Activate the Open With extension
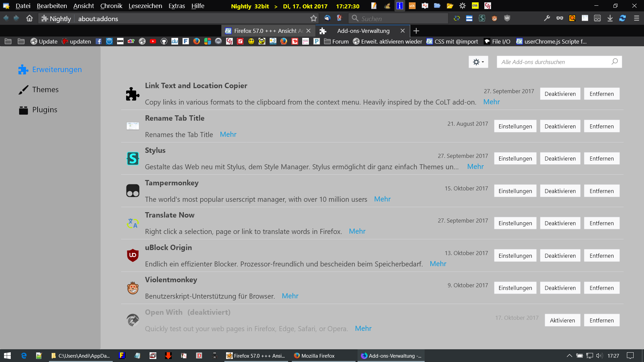This screenshot has height=362, width=644. coord(562,320)
